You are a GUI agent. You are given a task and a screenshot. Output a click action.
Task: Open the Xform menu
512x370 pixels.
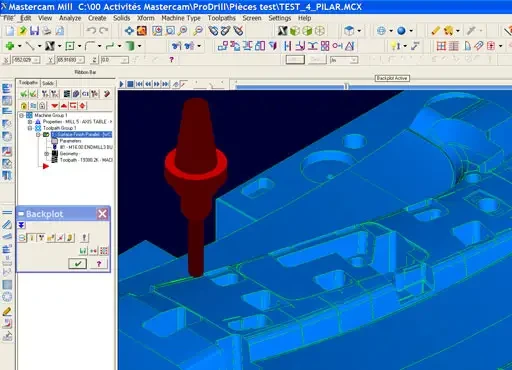146,18
